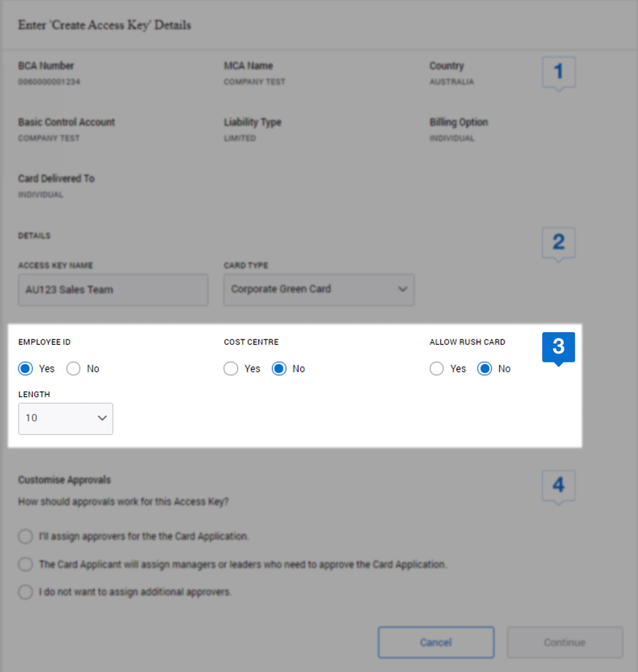Viewport: 638px width, 672px height.
Task: Select Card Applicant will assign managers option
Action: click(25, 564)
